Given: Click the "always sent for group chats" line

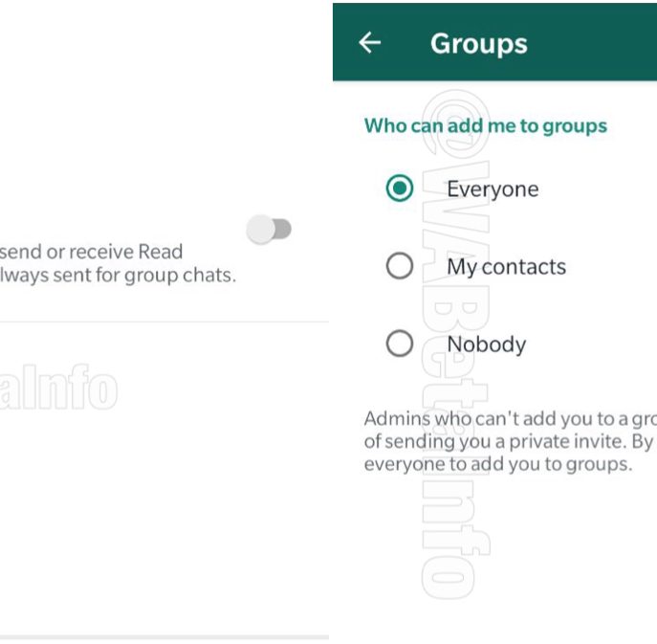Looking at the screenshot, I should 118,276.
